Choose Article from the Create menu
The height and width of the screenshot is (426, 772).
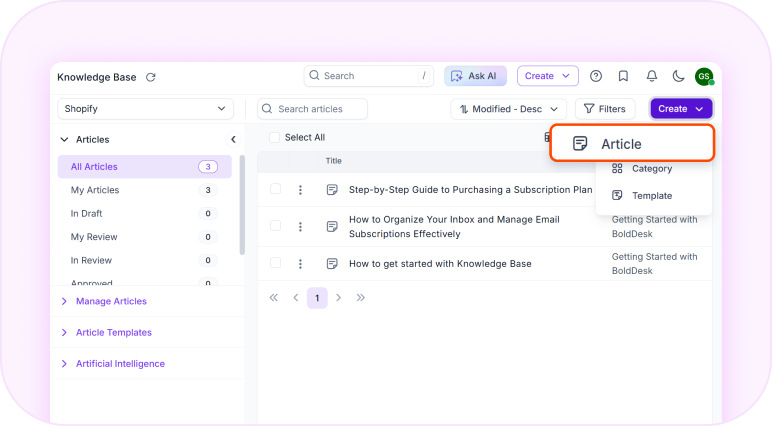pos(632,143)
